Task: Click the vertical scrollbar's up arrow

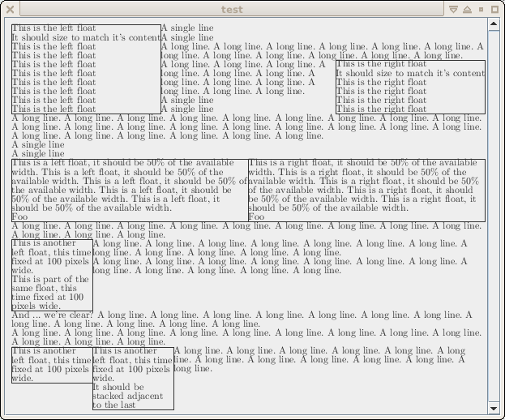Action: click(x=494, y=24)
